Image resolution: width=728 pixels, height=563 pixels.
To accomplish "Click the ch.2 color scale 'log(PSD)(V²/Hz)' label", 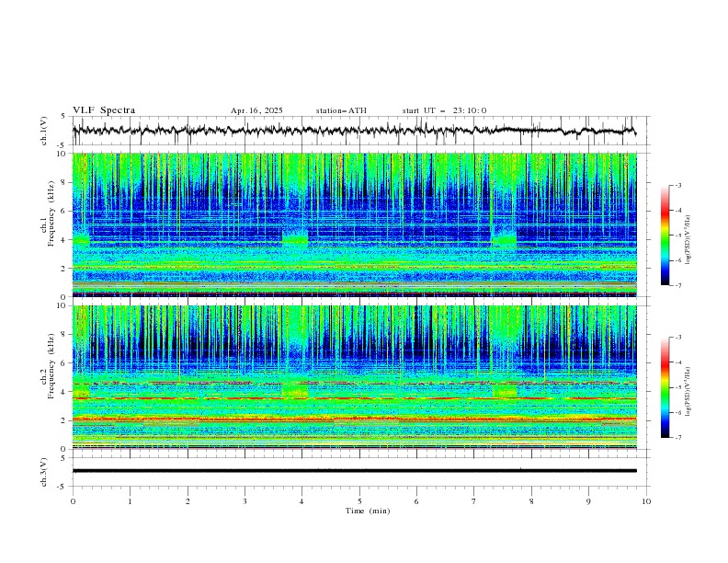I will (688, 392).
